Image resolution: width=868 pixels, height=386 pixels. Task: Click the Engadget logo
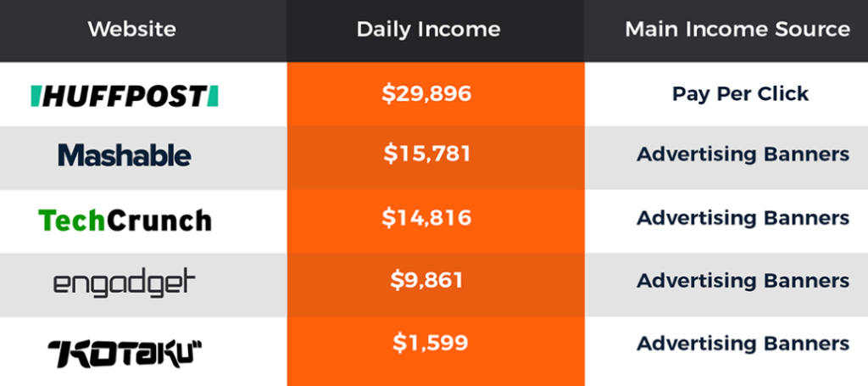point(125,283)
